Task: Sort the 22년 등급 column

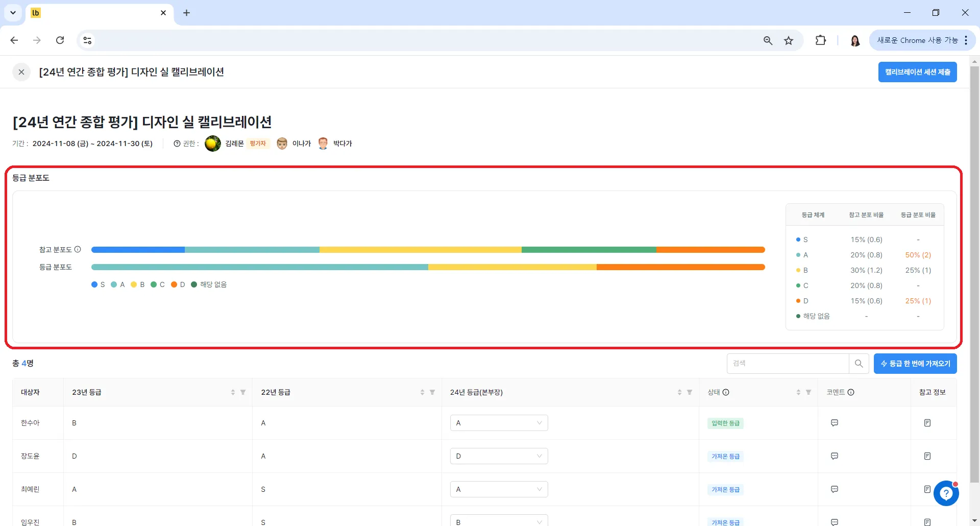Action: point(422,392)
